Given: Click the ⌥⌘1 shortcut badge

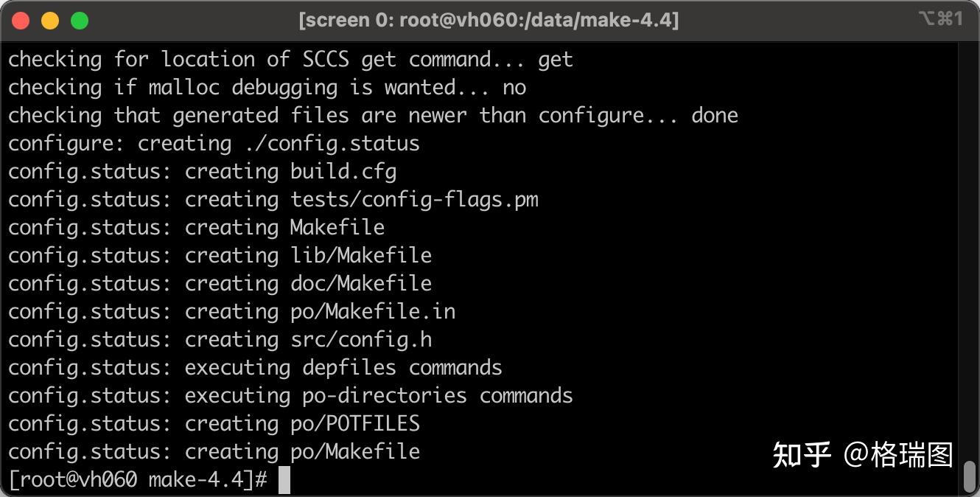Looking at the screenshot, I should click(941, 21).
